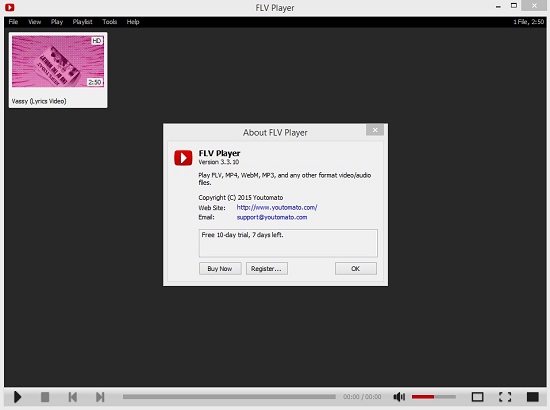Close the About FLV Player dialog
The height and width of the screenshot is (410, 550).
point(375,130)
